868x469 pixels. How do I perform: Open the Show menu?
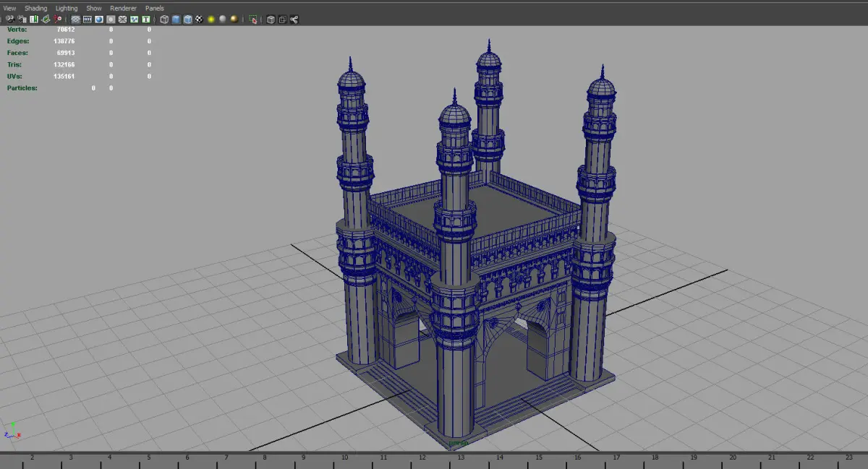(94, 8)
